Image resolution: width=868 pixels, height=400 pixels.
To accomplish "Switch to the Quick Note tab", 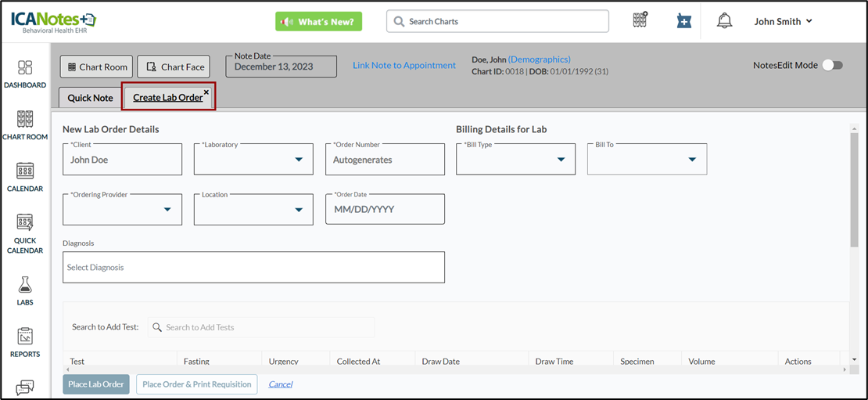I will coord(90,98).
